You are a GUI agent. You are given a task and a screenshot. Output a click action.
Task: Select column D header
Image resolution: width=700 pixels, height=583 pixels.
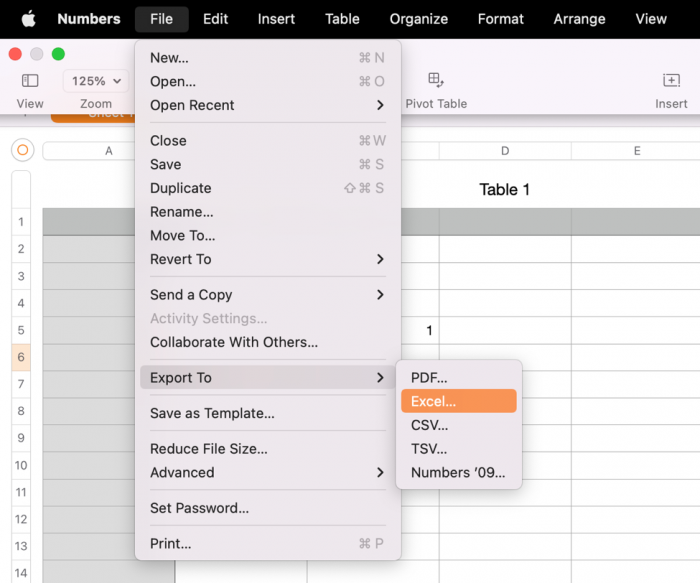click(505, 151)
